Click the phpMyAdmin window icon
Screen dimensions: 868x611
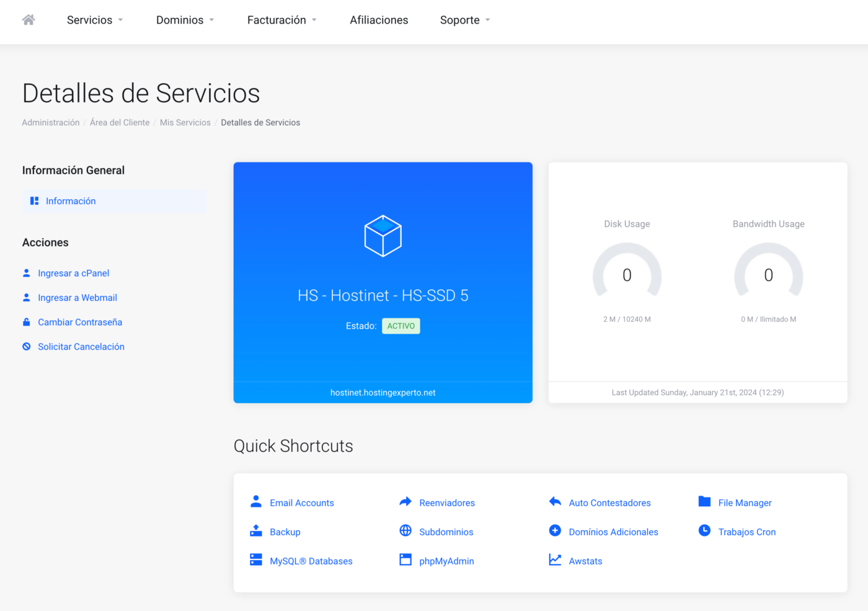405,560
